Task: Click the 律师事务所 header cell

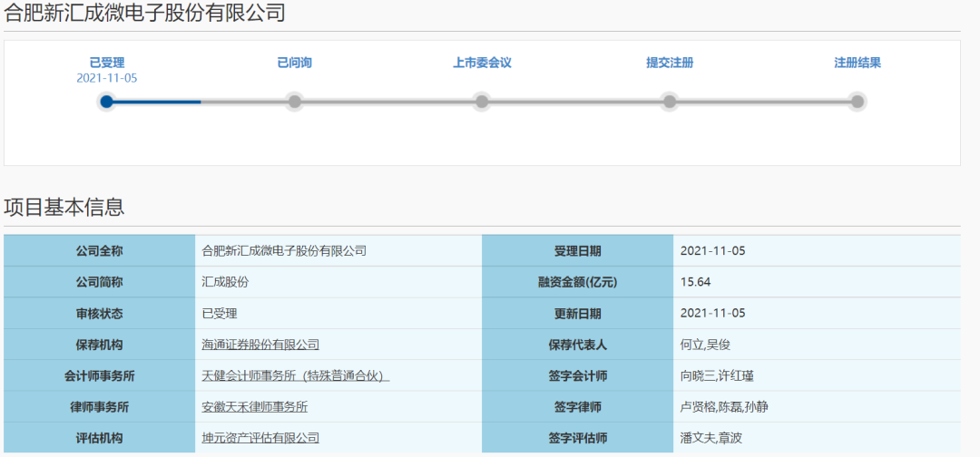Action: point(100,407)
